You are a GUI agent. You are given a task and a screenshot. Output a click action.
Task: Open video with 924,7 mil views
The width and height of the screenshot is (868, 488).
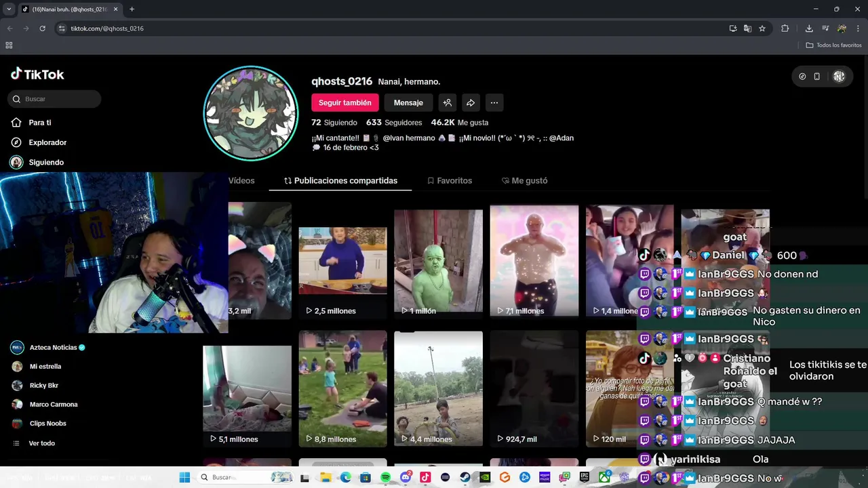(534, 388)
